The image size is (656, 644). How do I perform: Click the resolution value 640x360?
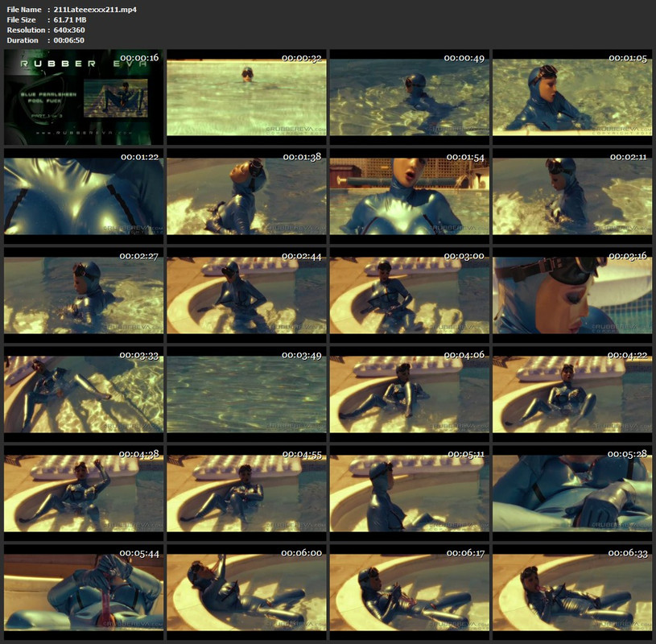[x=69, y=30]
